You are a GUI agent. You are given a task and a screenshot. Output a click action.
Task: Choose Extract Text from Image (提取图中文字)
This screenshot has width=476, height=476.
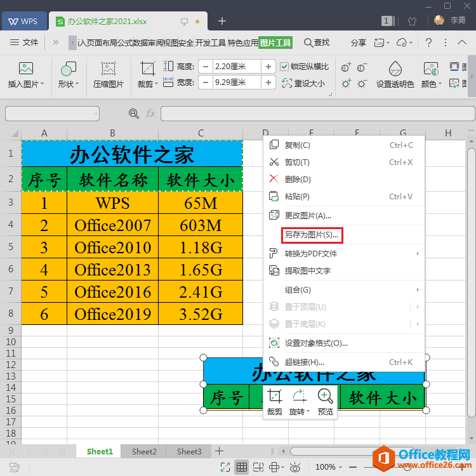coord(344,270)
